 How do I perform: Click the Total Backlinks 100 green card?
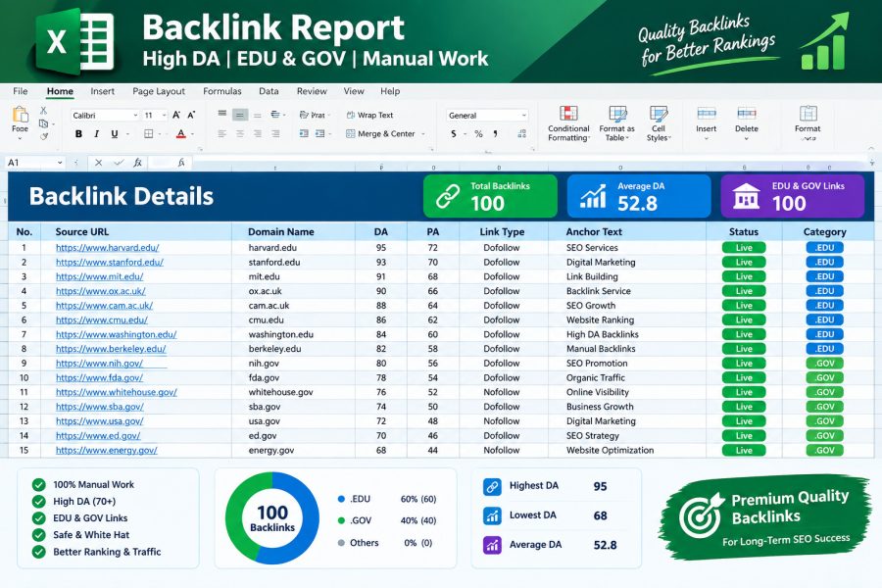pyautogui.click(x=491, y=196)
